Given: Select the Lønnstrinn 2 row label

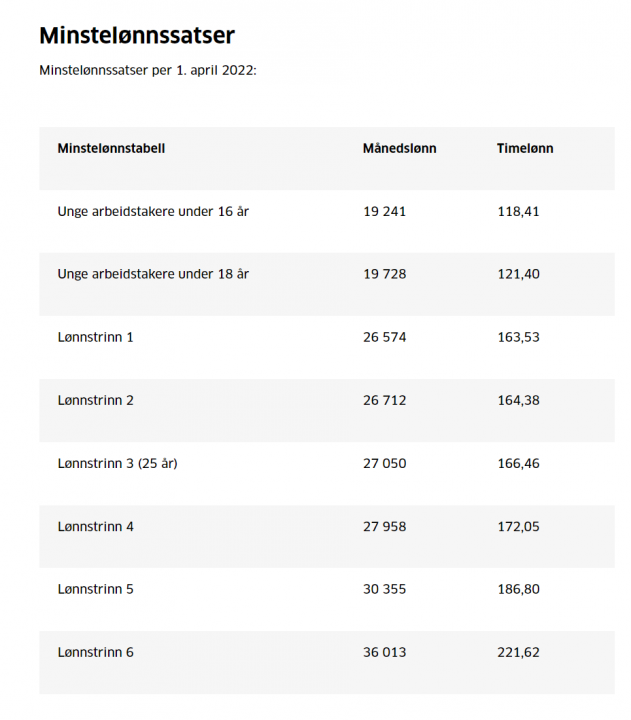Looking at the screenshot, I should tap(96, 400).
